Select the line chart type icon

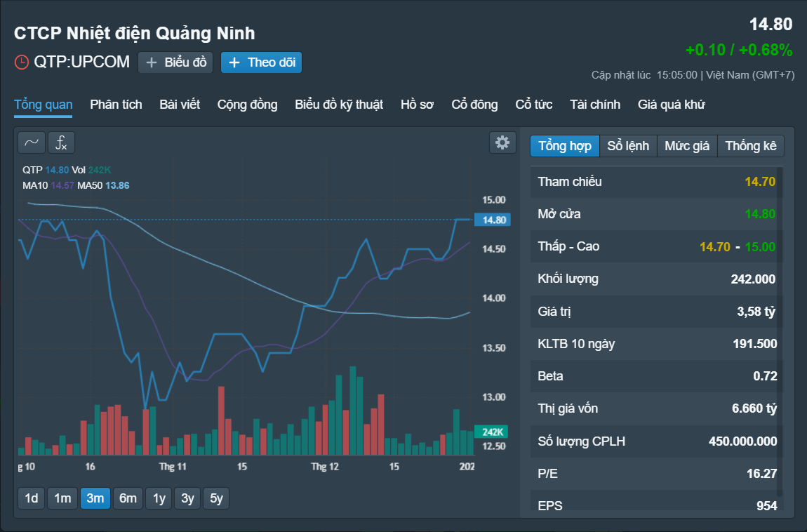(x=32, y=142)
